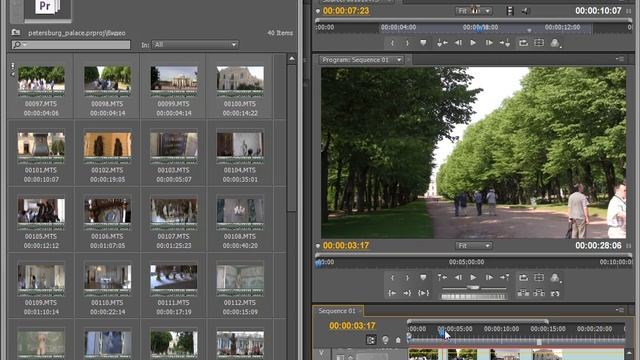Play the clip in Source monitor

coord(473,43)
